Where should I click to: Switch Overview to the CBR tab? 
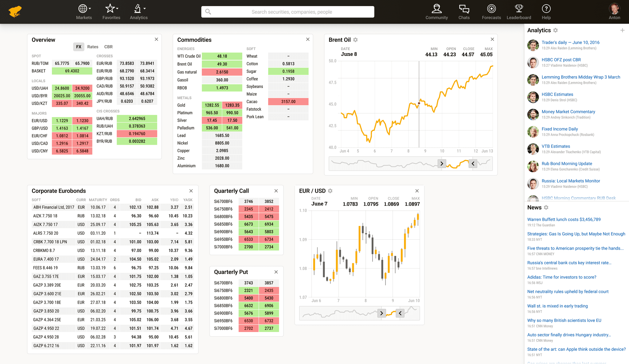pyautogui.click(x=108, y=47)
